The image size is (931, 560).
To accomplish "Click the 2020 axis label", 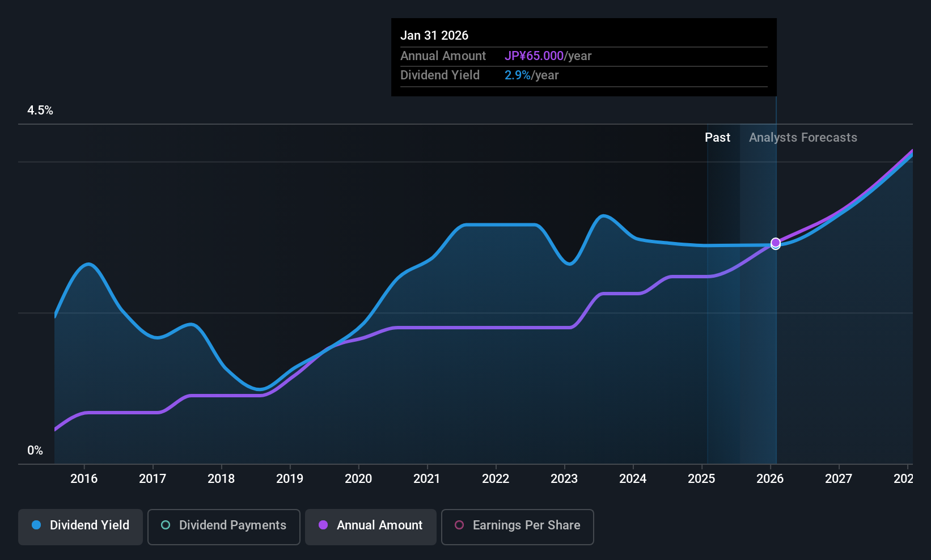I will pos(358,479).
